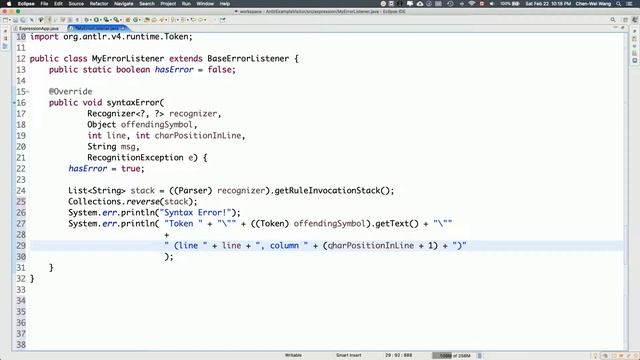
Task: Click the External Tools run icon
Action: 116,20
